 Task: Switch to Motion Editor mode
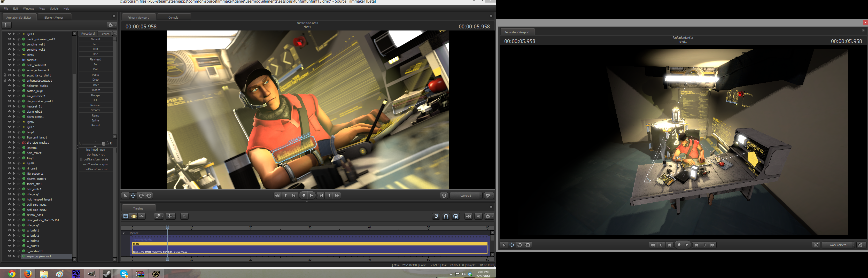pos(134,216)
